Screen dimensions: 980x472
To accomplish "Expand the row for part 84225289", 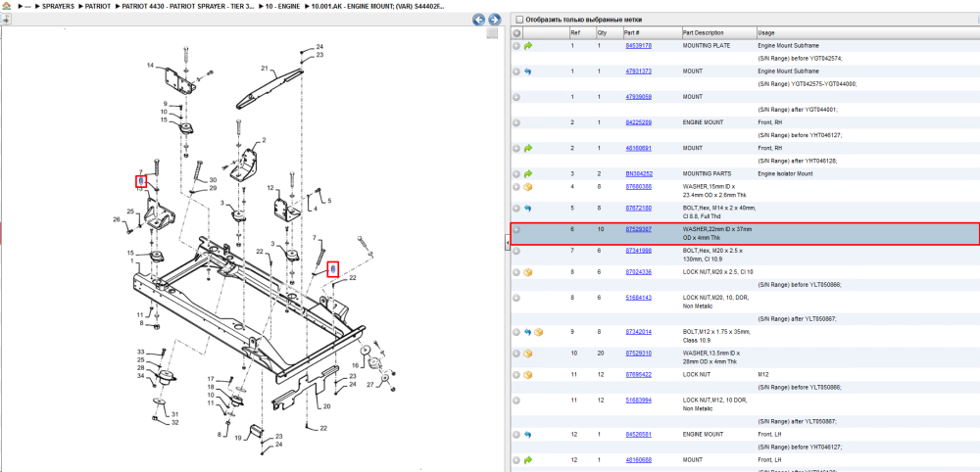I will tap(516, 123).
